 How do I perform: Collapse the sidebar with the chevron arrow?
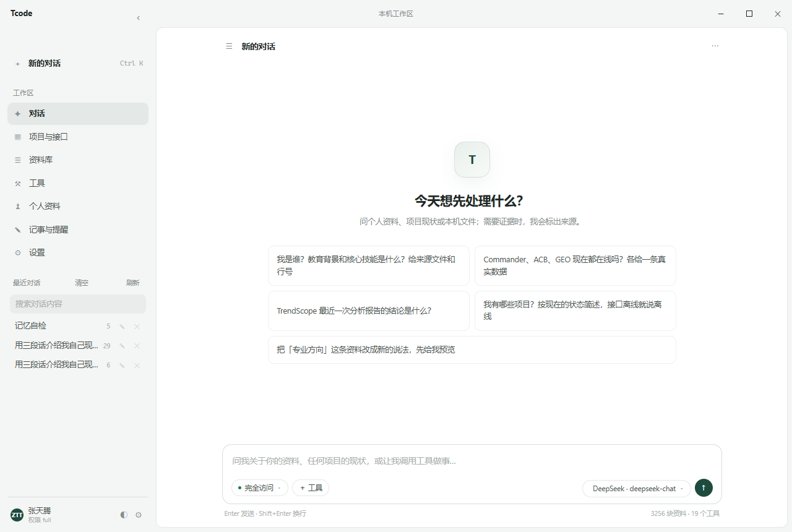point(138,18)
